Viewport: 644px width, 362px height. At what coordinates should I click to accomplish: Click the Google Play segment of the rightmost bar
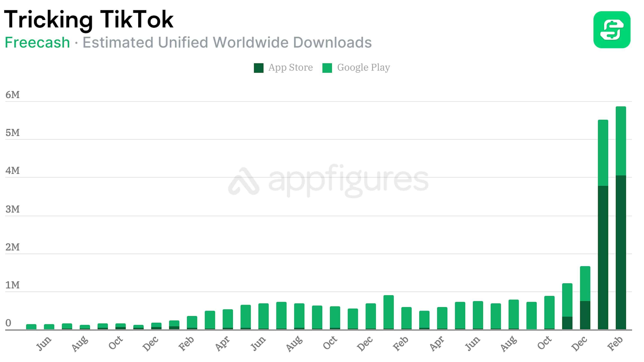621,141
